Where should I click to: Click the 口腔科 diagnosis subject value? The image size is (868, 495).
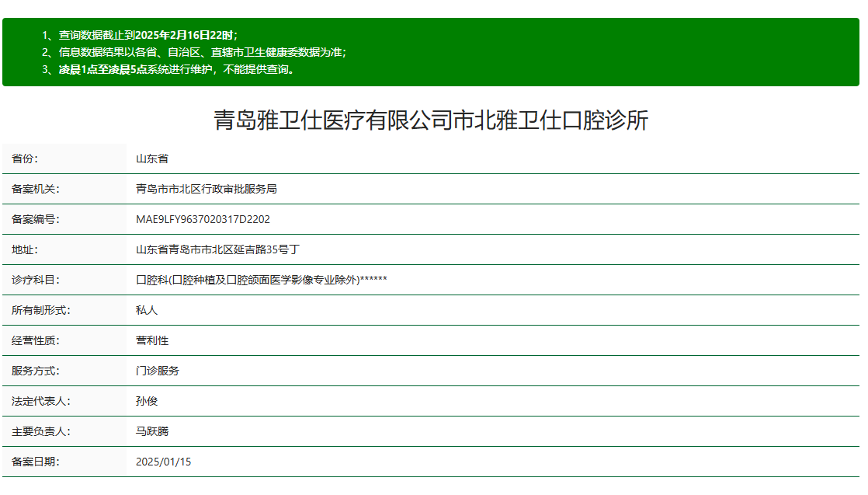[261, 280]
